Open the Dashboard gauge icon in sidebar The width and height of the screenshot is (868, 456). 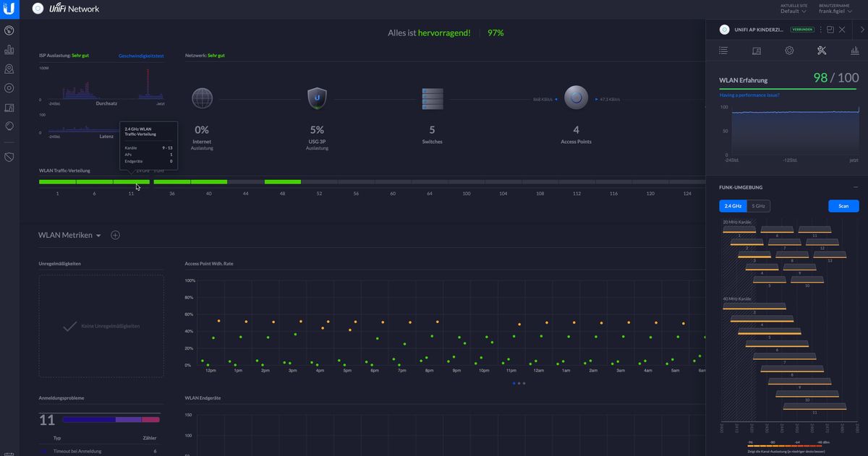coord(9,30)
